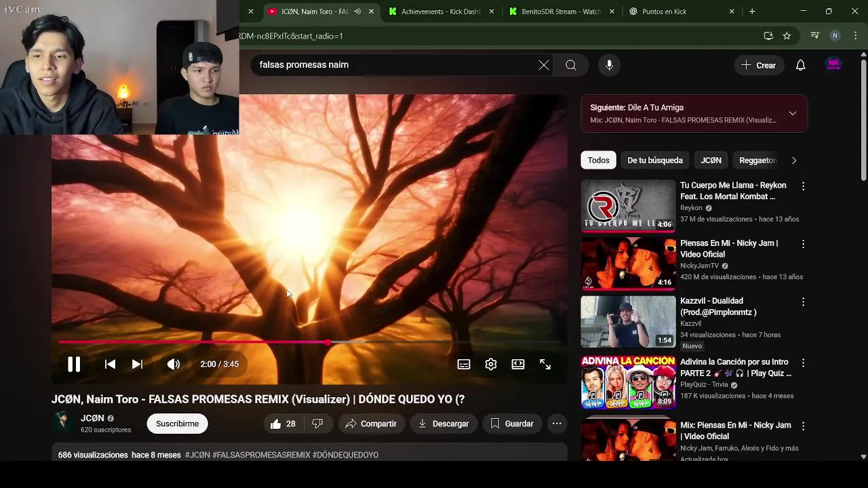Open Piensas En Mi video thumbnail
Image resolution: width=868 pixels, height=488 pixels.
click(629, 264)
